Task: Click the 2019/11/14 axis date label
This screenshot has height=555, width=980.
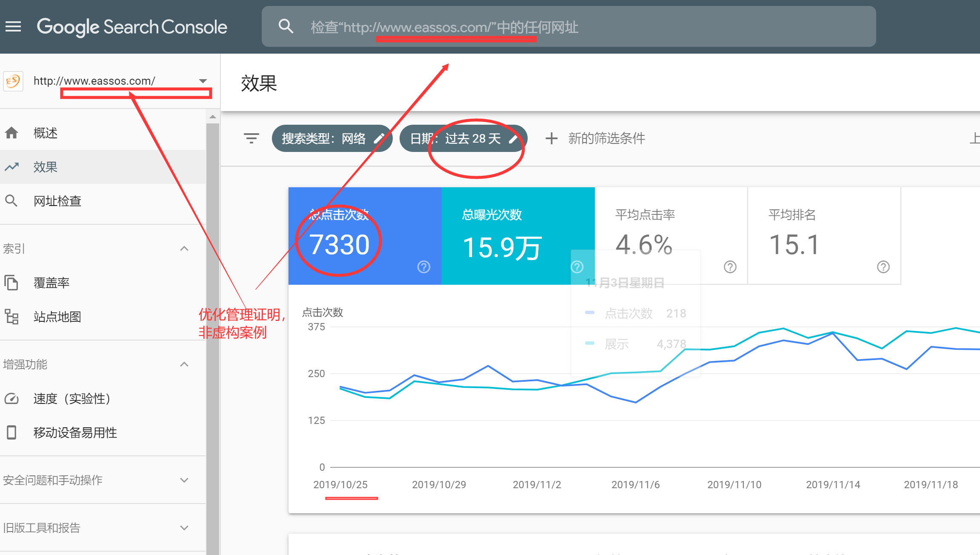Action: (833, 485)
